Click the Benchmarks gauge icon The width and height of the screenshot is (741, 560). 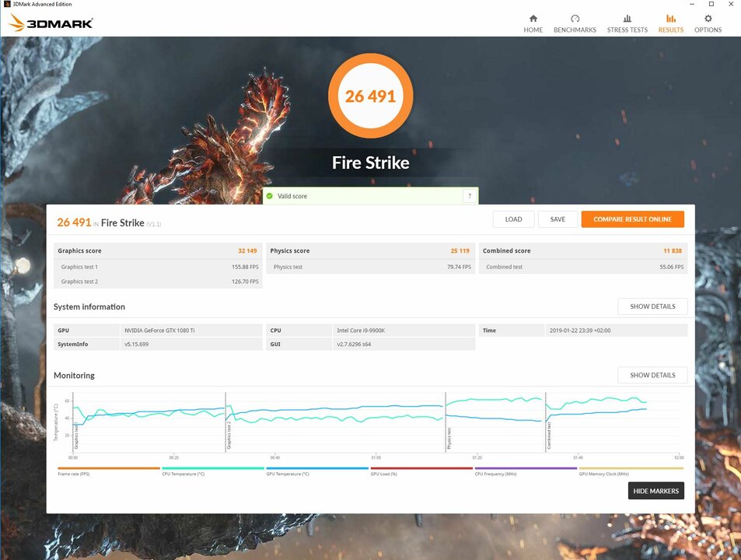(575, 19)
